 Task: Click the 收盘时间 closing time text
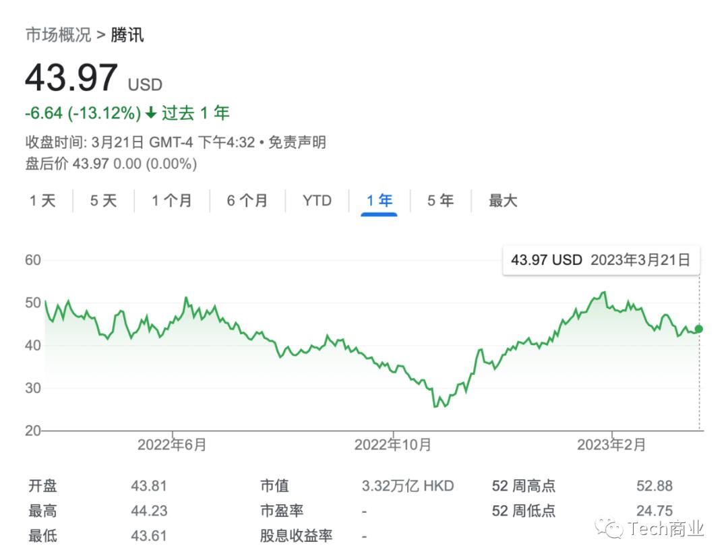tap(140, 142)
